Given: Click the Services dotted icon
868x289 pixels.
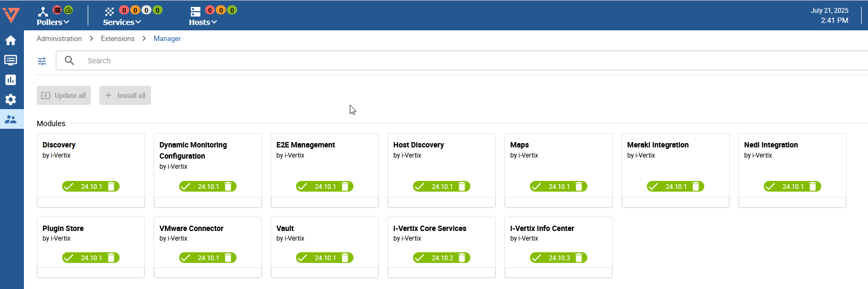Looking at the screenshot, I should coord(109,11).
